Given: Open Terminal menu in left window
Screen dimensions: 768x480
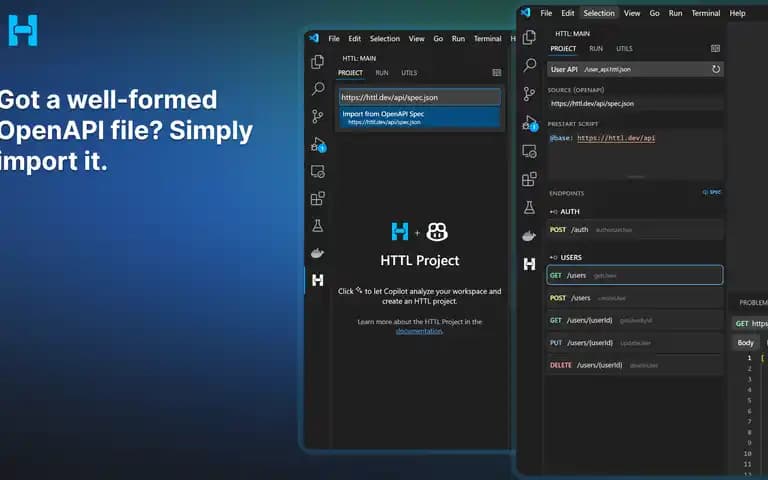Looking at the screenshot, I should pos(487,38).
